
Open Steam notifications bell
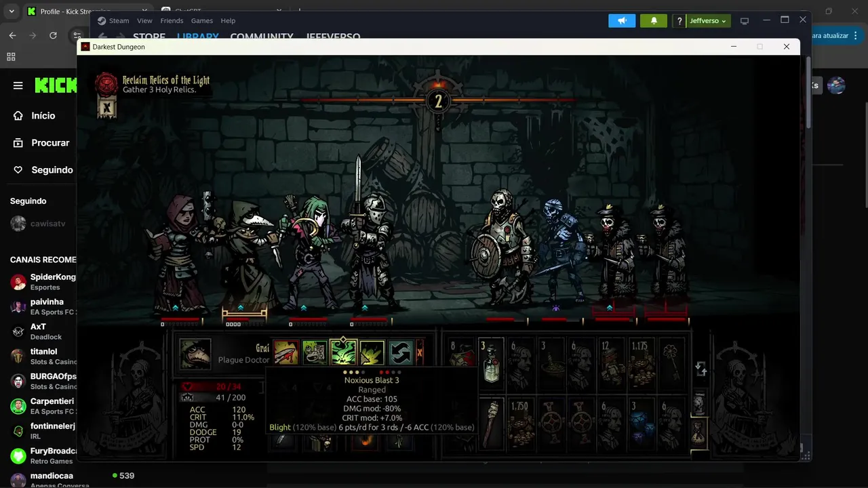pos(654,21)
